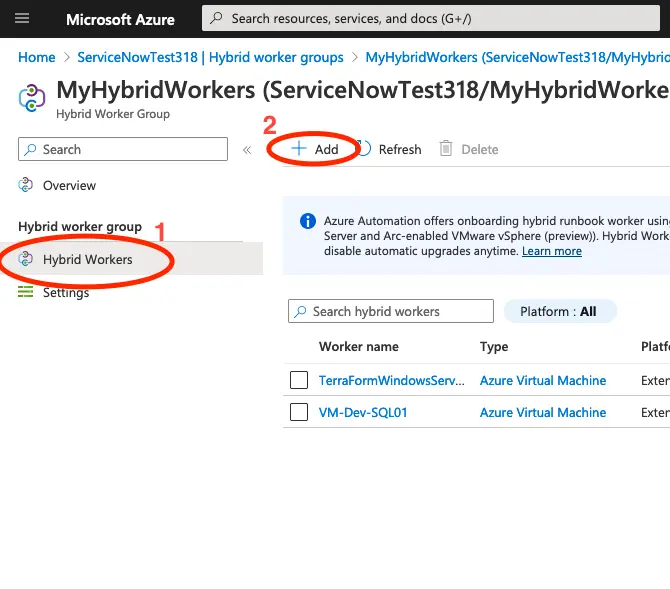Open the VM-Dev-SQL01 worker link

pos(363,412)
